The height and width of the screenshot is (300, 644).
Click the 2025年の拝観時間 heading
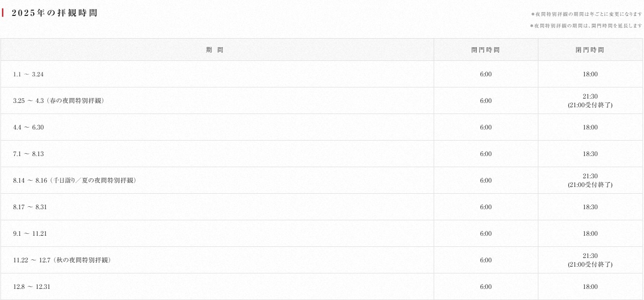55,13
